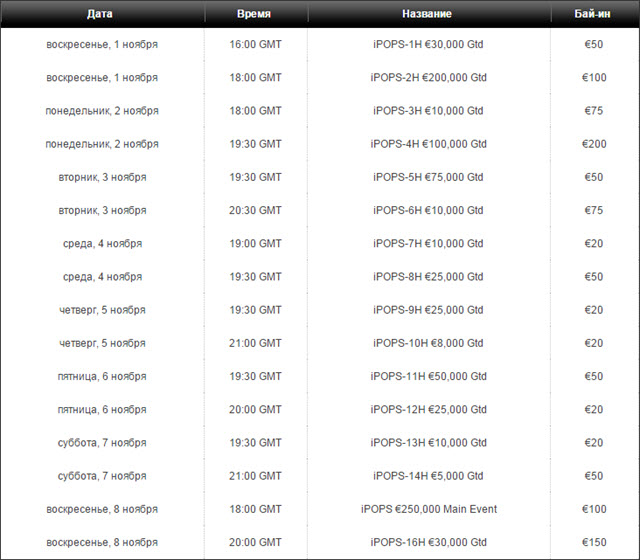Click 18:00 GMT in iPOPS-3H row
640x560 pixels.
click(256, 111)
